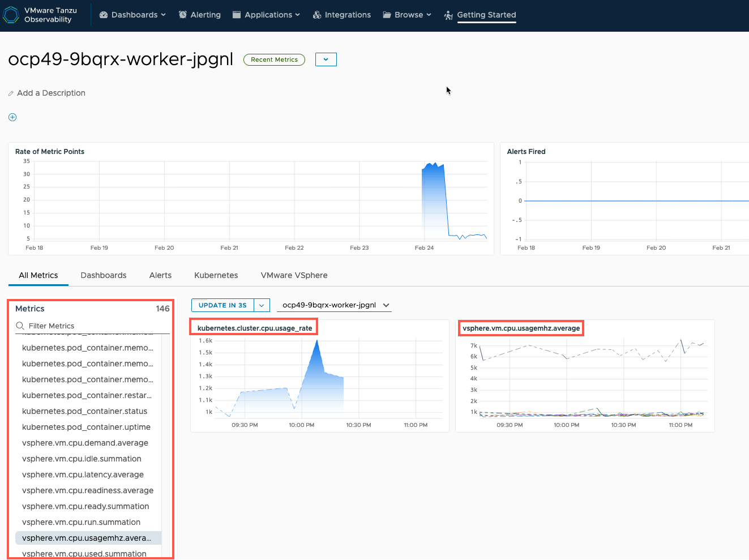Select vsphere.vm.cpu.readiness.average metric
The height and width of the screenshot is (560, 749).
[88, 490]
